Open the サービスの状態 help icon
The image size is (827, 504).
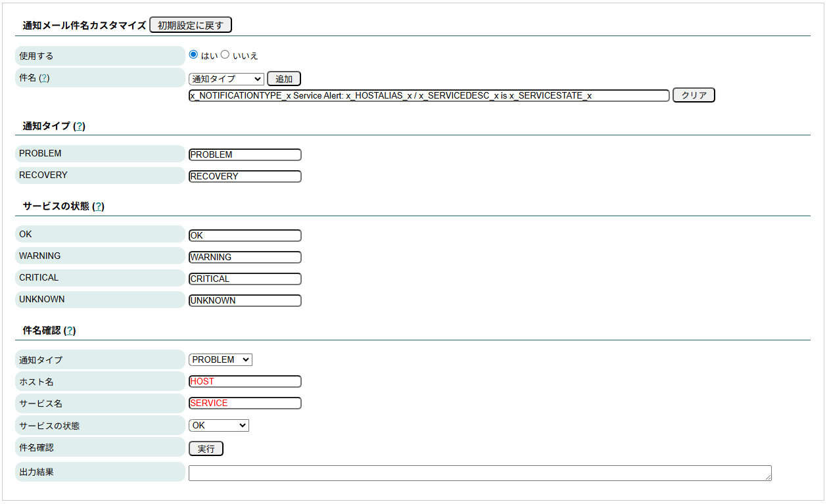point(98,206)
